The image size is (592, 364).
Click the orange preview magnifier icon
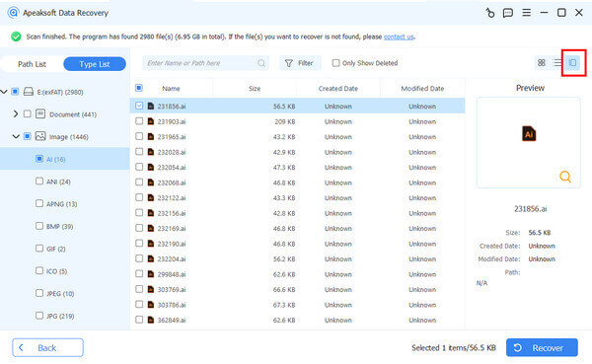click(x=564, y=177)
